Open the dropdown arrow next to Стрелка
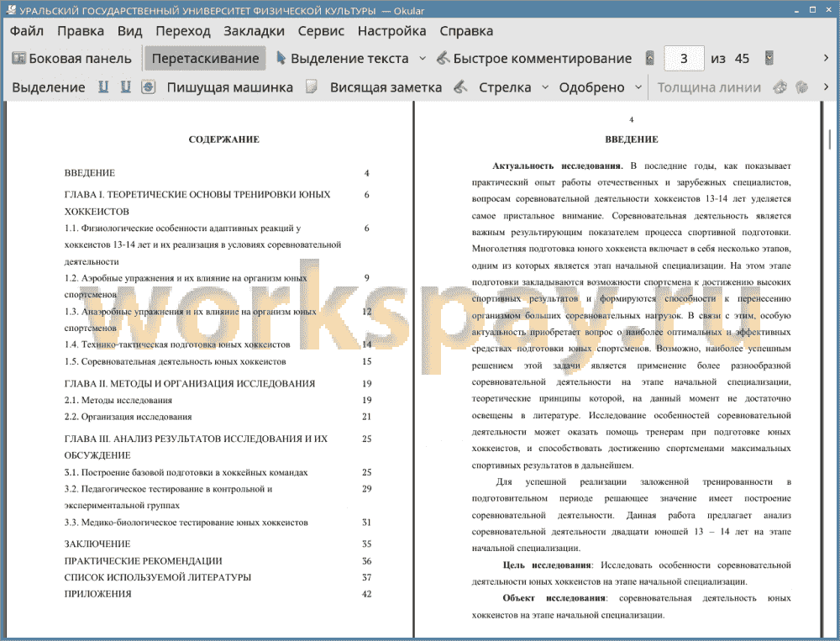 [x=545, y=87]
